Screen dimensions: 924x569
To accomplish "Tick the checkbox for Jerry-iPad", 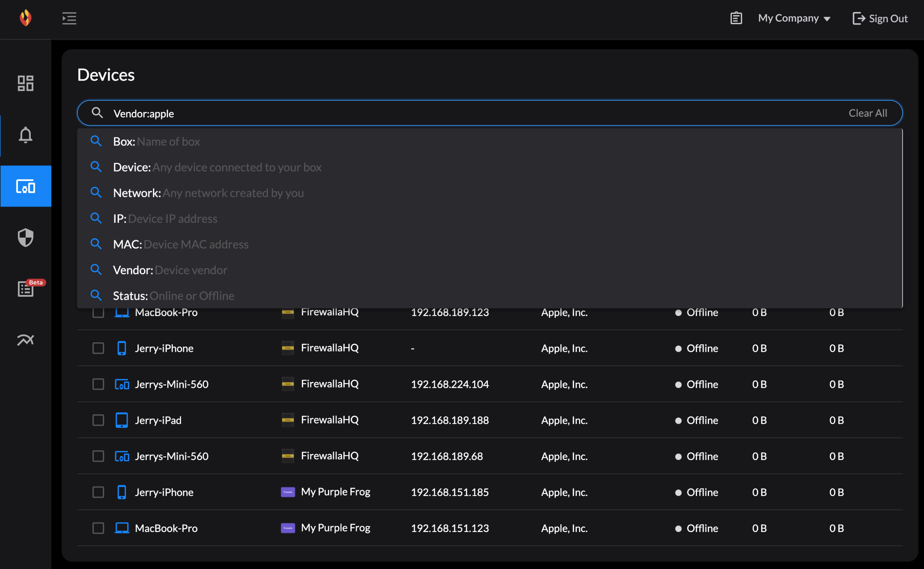I will [x=98, y=420].
